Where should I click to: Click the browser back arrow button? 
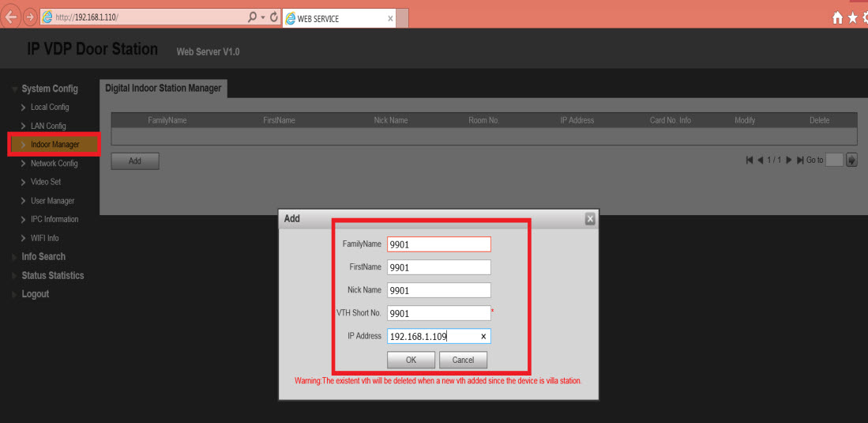tap(11, 17)
